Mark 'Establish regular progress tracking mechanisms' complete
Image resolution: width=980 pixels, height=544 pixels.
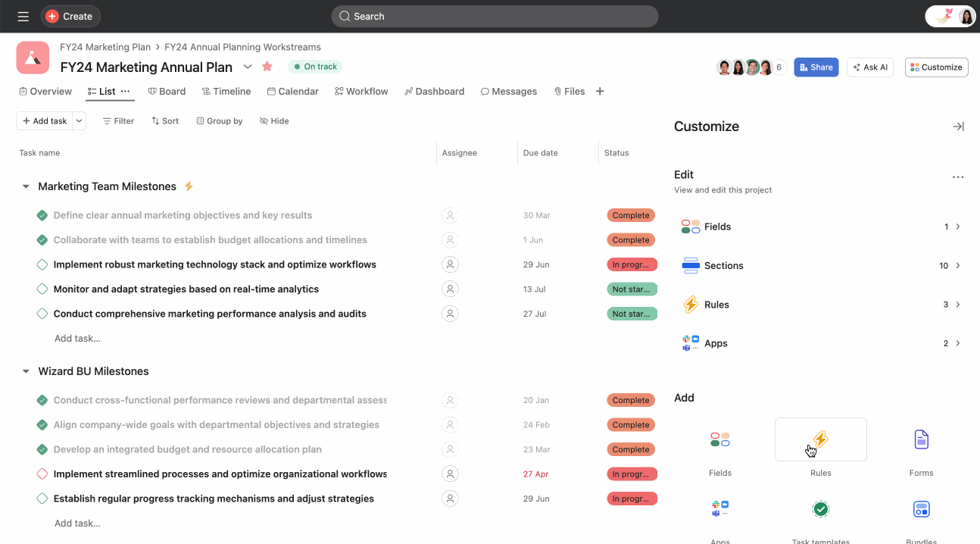click(42, 499)
